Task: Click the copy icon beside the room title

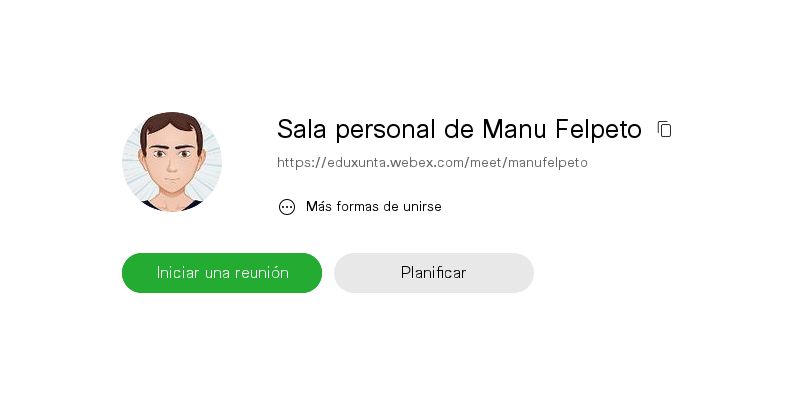Action: 664,129
